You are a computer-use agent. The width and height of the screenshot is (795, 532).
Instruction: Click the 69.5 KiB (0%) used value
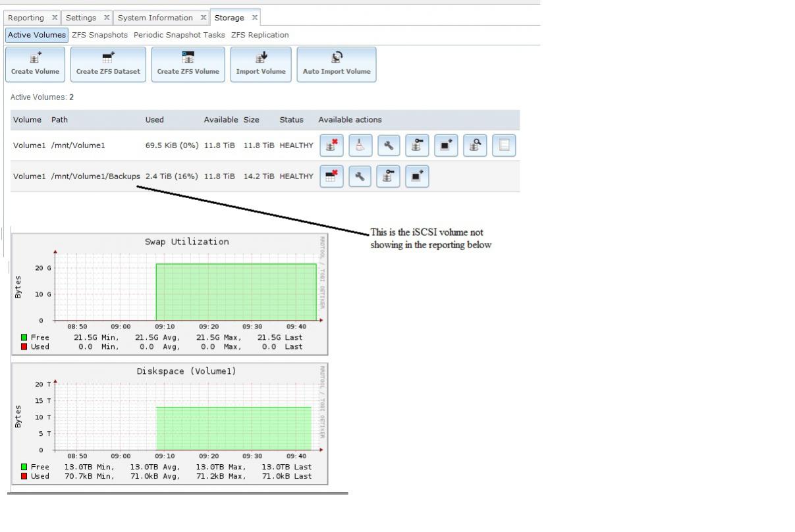(172, 146)
